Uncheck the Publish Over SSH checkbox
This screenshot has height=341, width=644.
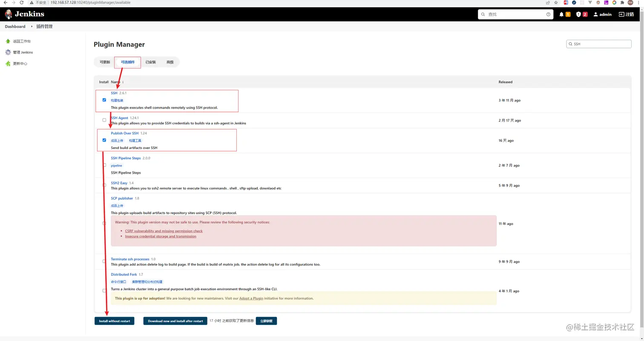point(104,140)
